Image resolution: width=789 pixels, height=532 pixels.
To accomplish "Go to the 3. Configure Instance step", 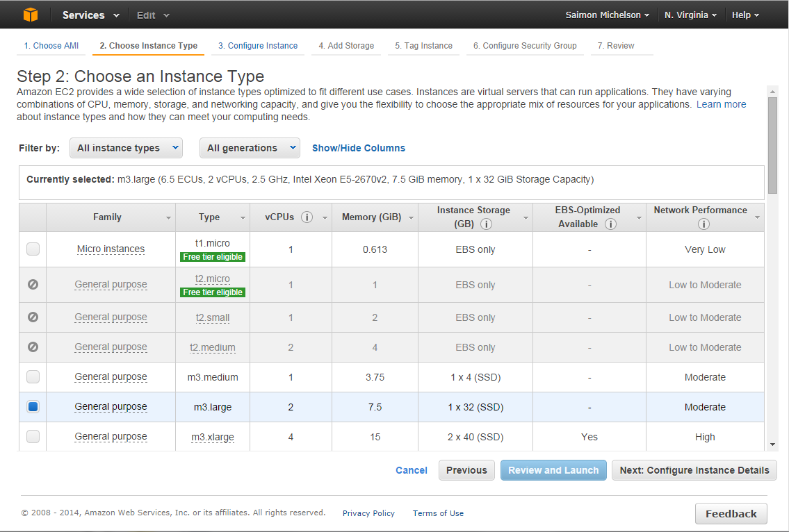I will click(258, 46).
